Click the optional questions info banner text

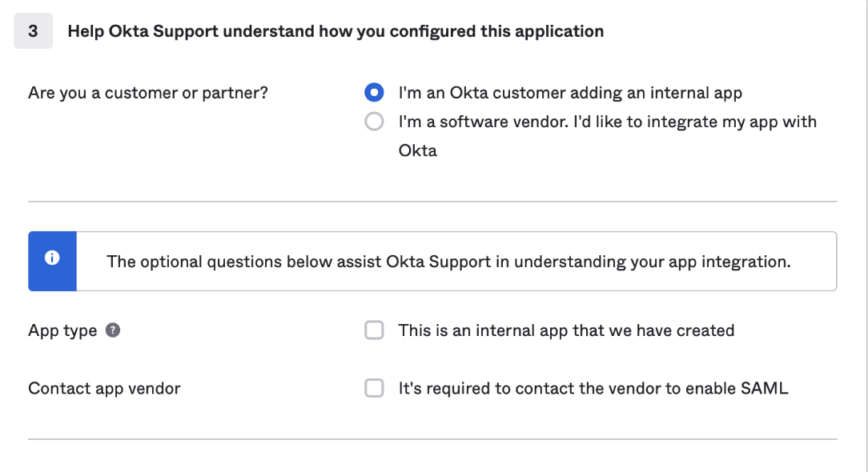448,262
